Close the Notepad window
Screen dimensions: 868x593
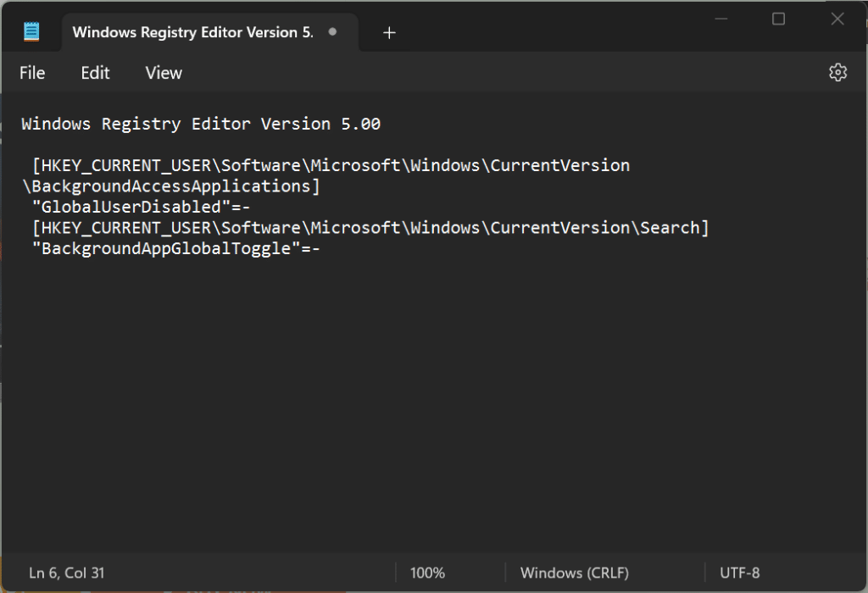(837, 19)
